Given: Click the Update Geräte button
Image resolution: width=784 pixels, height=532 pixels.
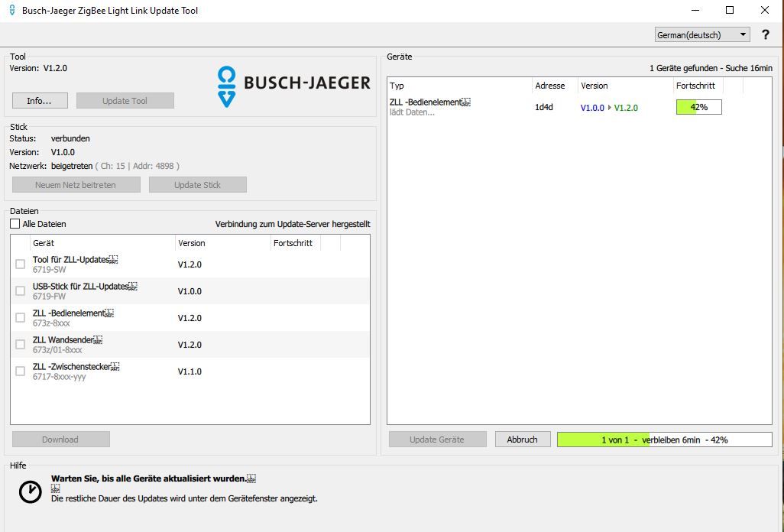Looking at the screenshot, I should click(x=438, y=439).
